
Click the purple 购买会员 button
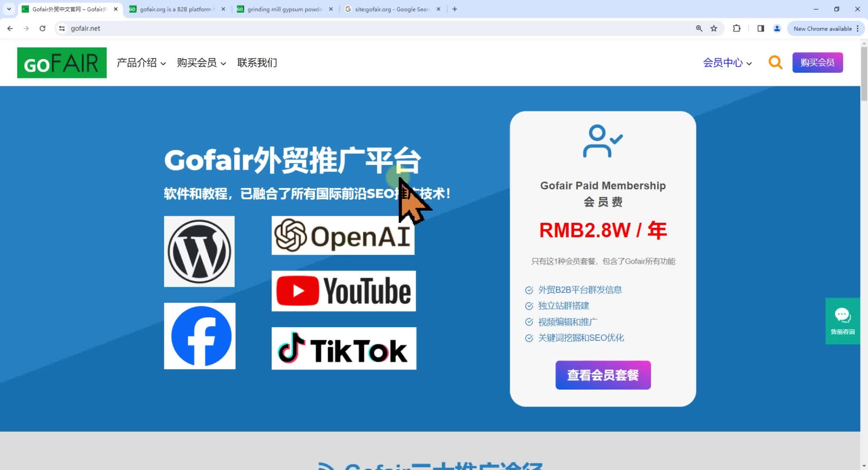(x=817, y=63)
